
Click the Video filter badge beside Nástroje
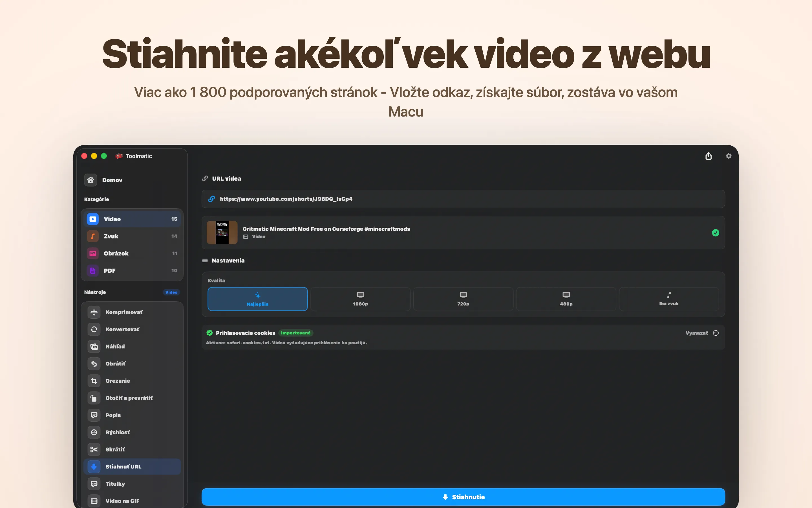[171, 292]
